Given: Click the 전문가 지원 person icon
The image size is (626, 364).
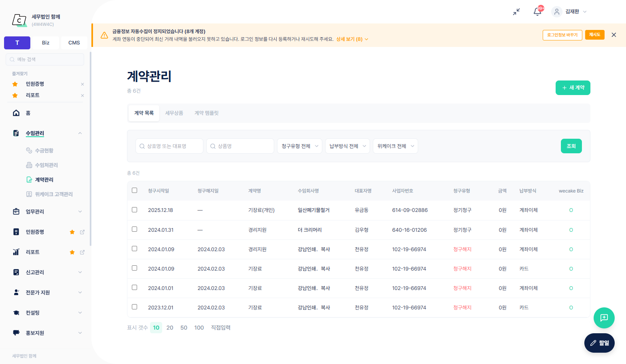Looking at the screenshot, I should 16,292.
